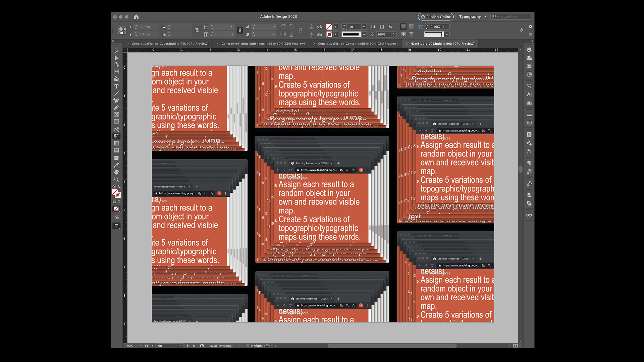Open the zoom level dropdown at 90%

(x=140, y=346)
